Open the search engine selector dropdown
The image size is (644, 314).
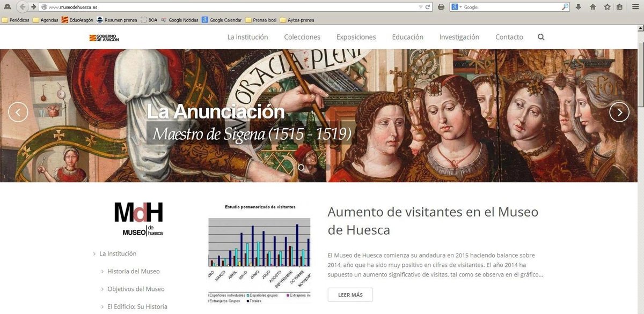[457, 7]
